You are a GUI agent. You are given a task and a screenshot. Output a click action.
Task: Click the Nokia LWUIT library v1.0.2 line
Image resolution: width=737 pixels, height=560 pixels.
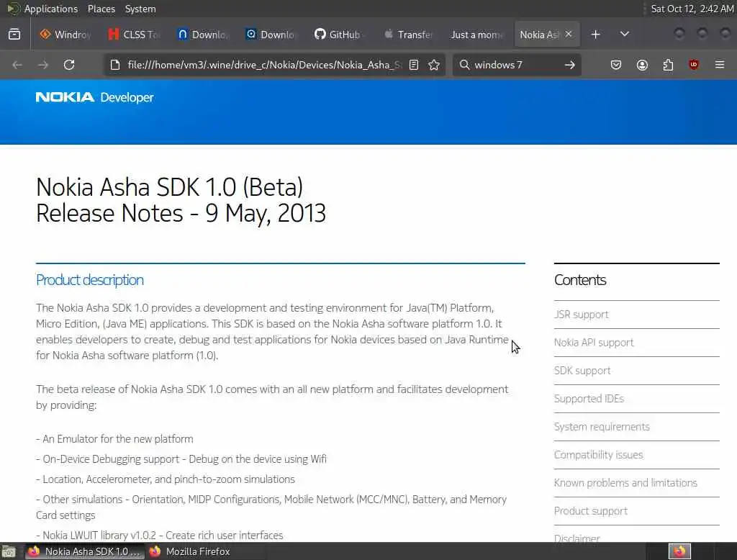[160, 535]
